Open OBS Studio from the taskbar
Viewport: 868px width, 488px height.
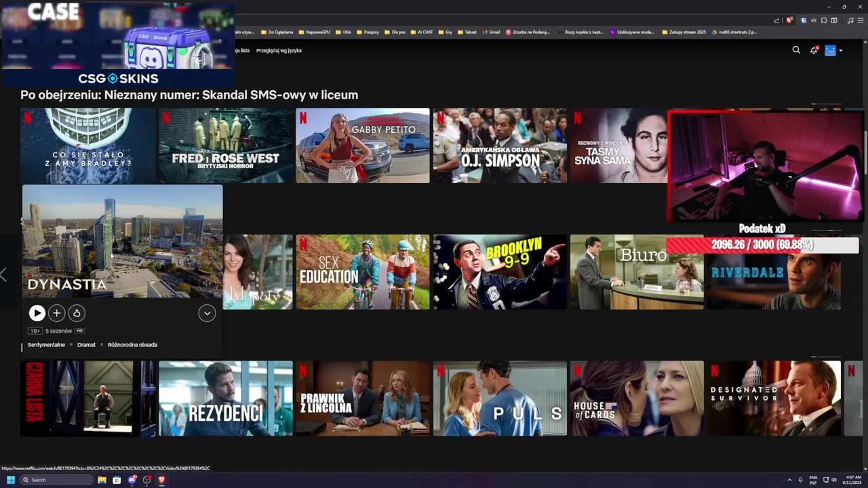point(146,480)
